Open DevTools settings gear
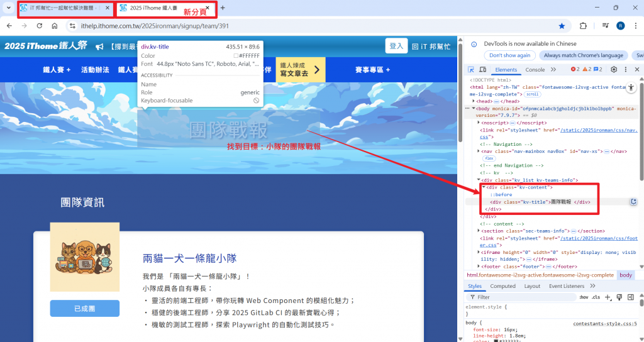The width and height of the screenshot is (644, 342). 614,69
